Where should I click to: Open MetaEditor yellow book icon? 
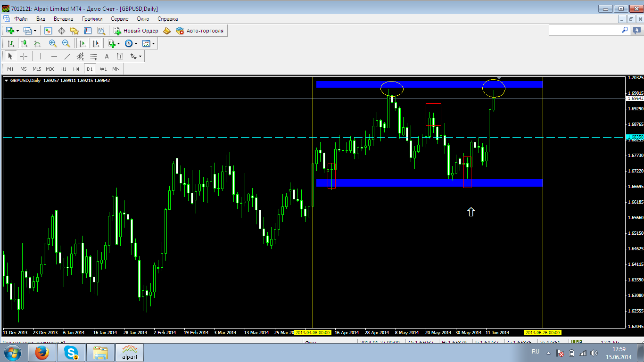pos(167,31)
